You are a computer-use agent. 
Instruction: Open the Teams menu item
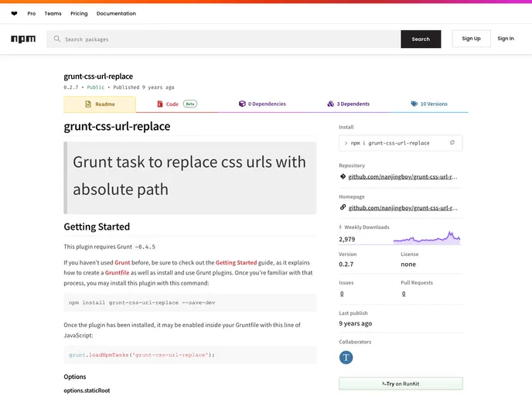(53, 14)
